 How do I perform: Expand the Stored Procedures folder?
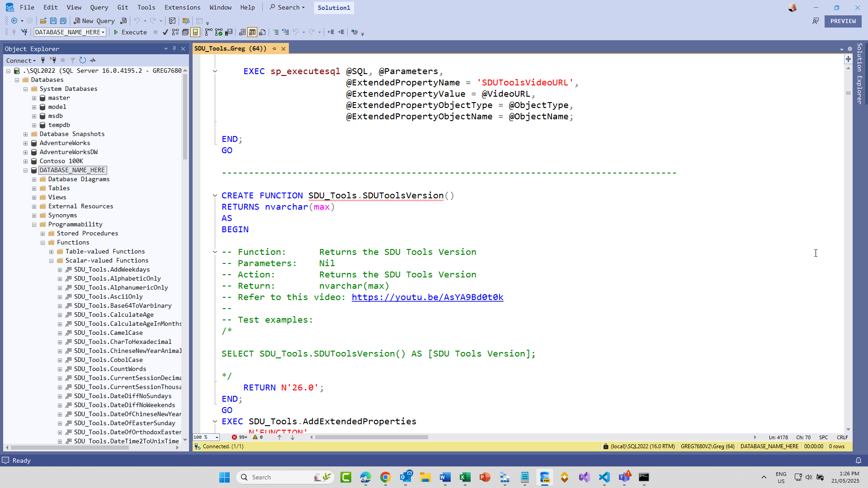click(43, 234)
